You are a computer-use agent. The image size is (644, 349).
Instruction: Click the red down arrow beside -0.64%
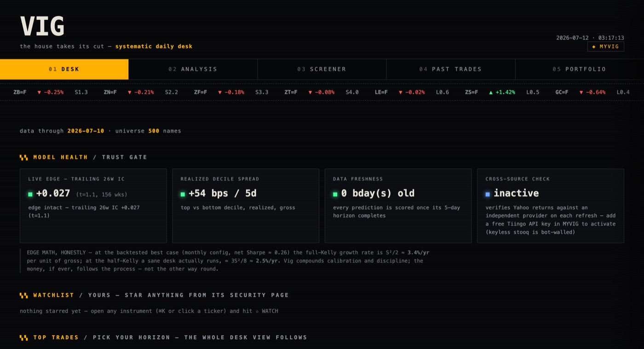point(581,93)
